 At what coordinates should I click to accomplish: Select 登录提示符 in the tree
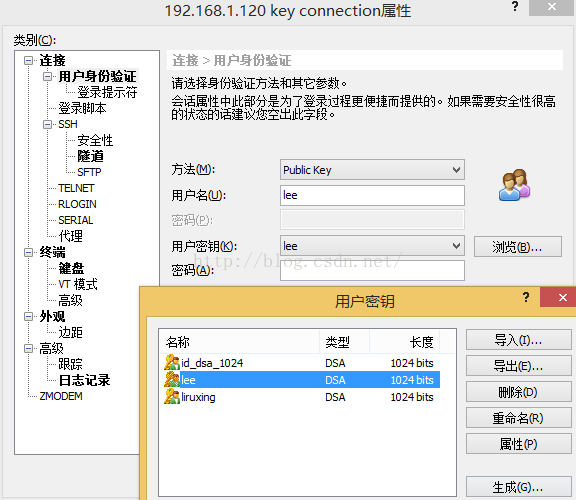[107, 92]
